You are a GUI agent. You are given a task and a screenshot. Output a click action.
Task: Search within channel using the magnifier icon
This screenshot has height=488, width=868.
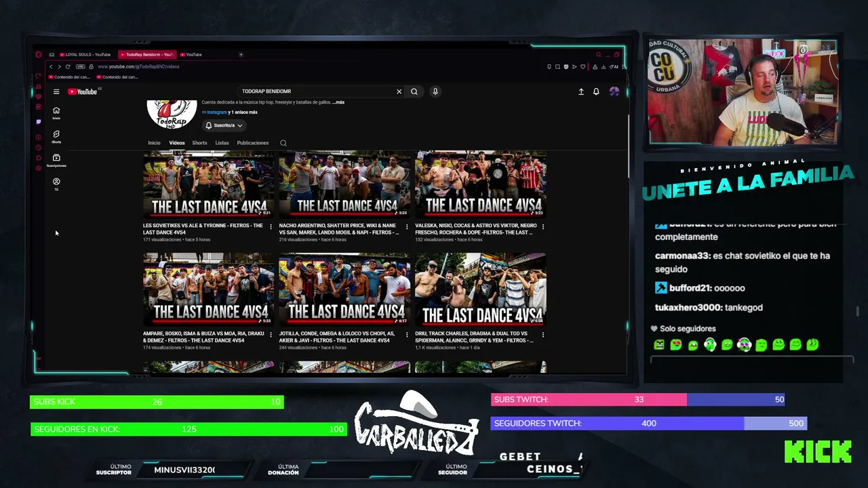coord(283,143)
